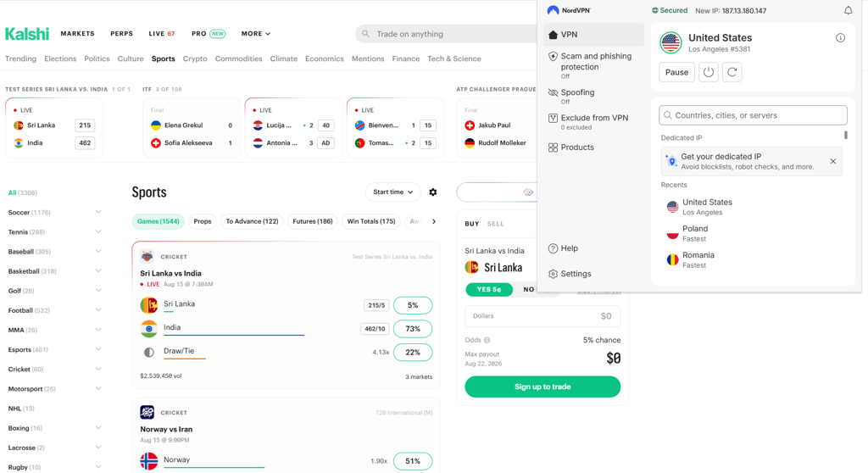The height and width of the screenshot is (473, 868).
Task: Open the Start time sort dropdown
Action: pos(393,192)
